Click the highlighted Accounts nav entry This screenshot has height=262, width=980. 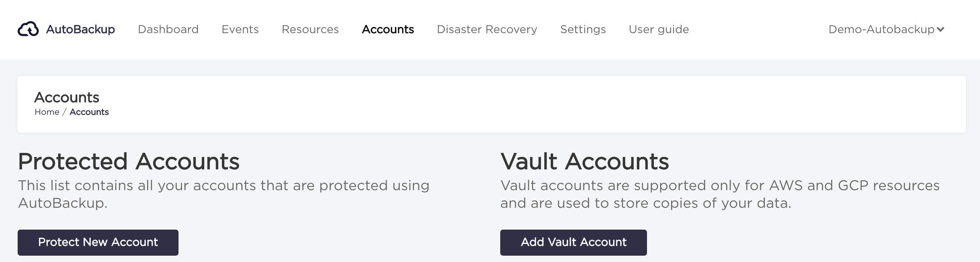click(x=388, y=30)
